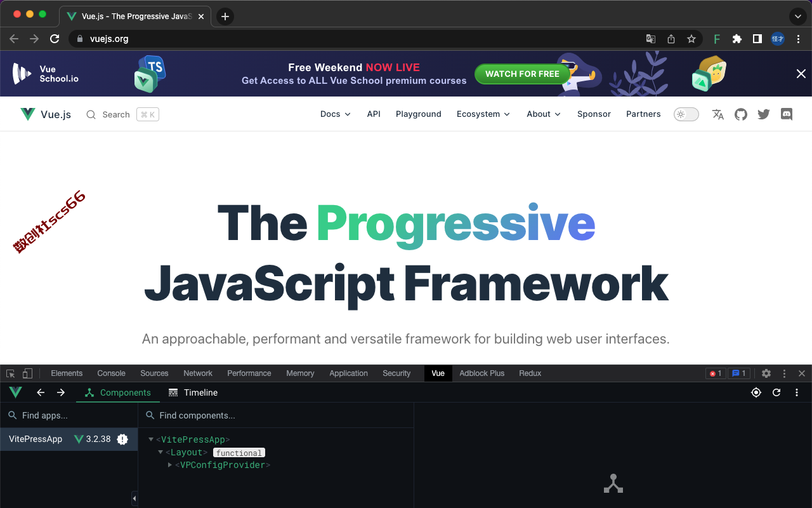The image size is (812, 508).
Task: Toggle the Chrome side panel icon
Action: tap(757, 39)
